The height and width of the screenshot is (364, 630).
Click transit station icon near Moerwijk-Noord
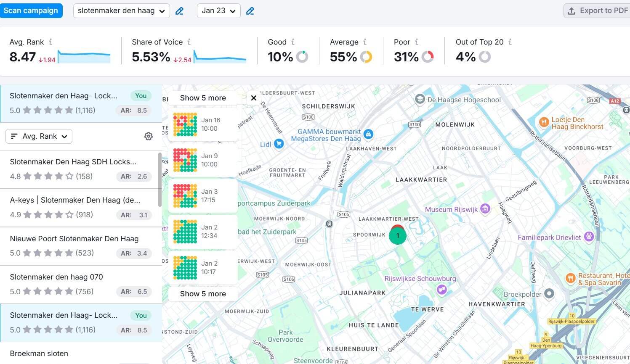pyautogui.click(x=330, y=224)
